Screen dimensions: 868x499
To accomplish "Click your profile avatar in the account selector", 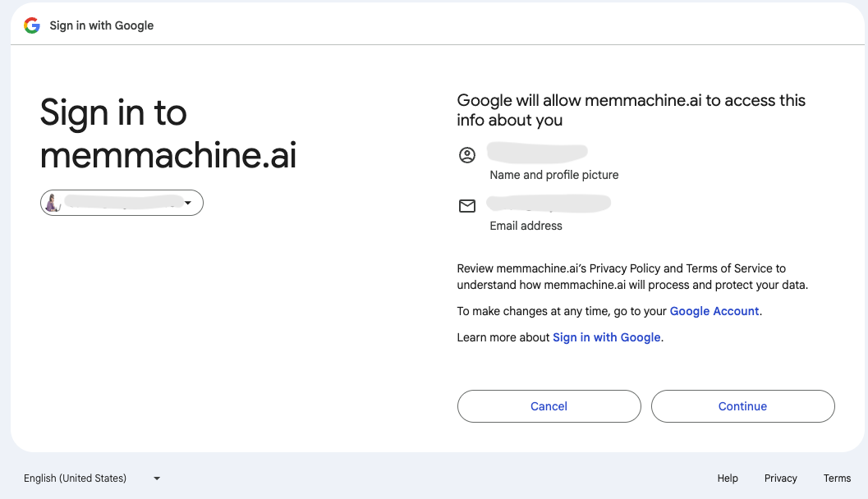I will tap(53, 203).
